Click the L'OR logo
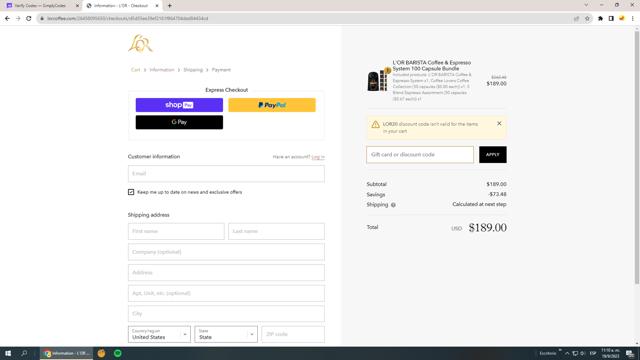This screenshot has height=360, width=640. coord(140,44)
